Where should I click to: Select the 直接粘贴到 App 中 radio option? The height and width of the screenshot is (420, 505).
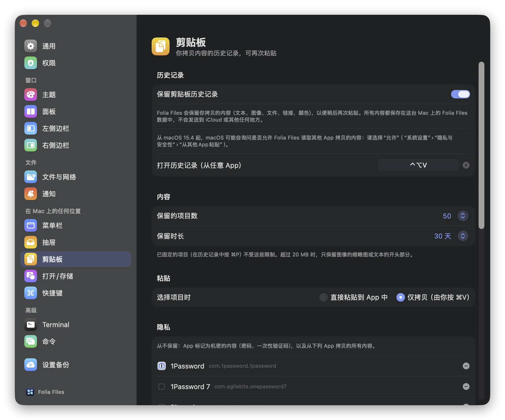pos(324,297)
